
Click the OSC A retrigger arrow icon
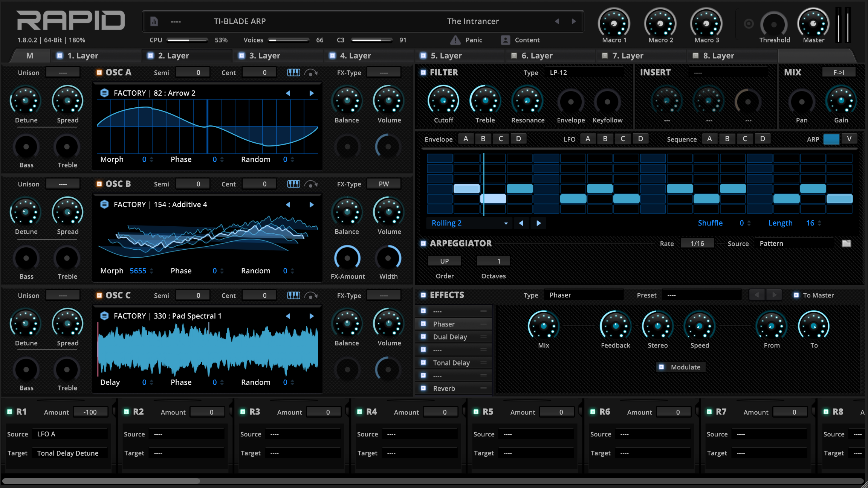pos(311,72)
